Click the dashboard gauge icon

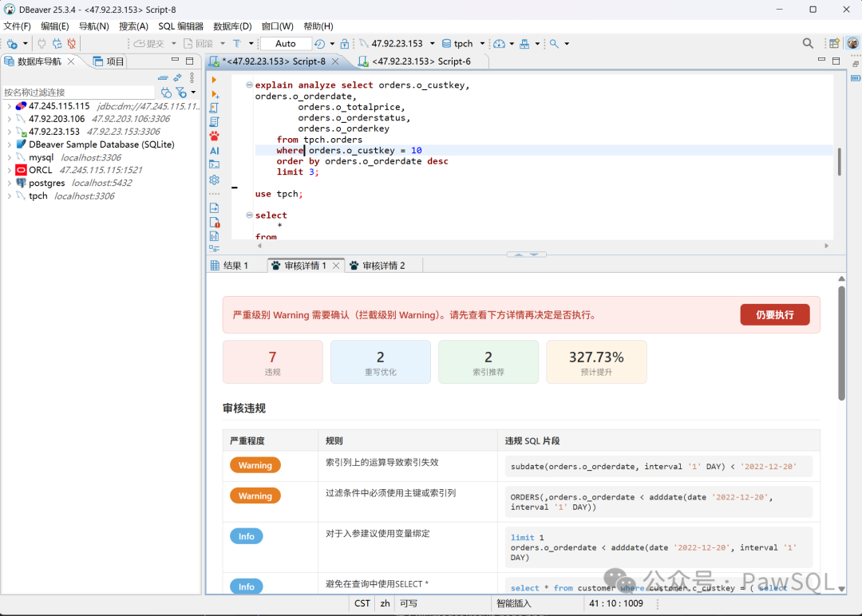[x=499, y=43]
